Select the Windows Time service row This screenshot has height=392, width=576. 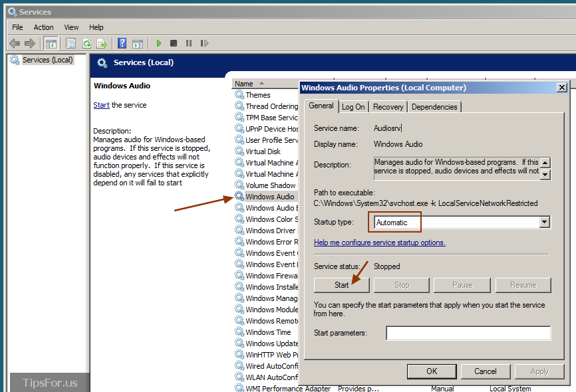266,332
